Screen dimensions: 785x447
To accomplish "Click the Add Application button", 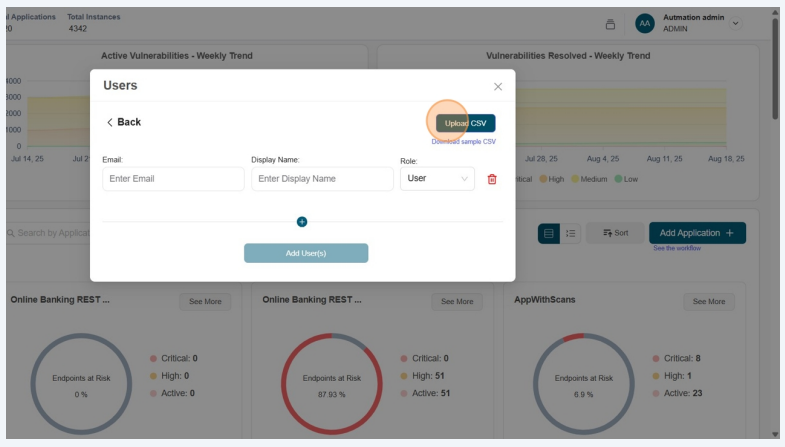I will [697, 233].
